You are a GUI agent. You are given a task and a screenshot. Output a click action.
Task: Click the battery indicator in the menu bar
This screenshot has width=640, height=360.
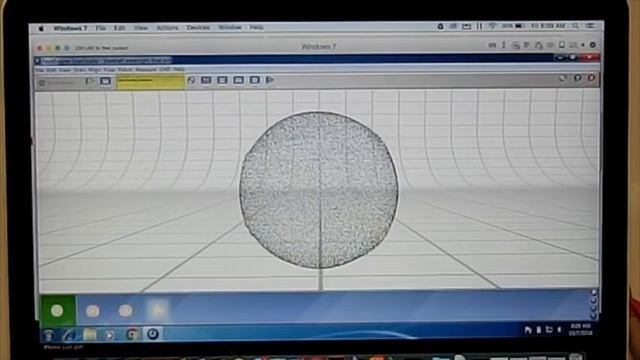(520, 26)
